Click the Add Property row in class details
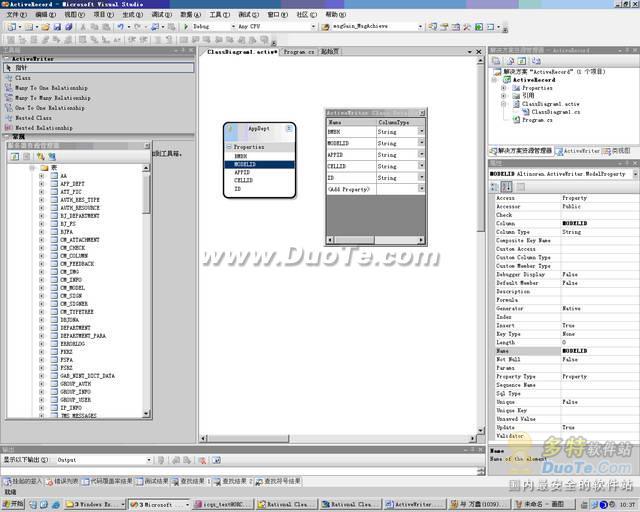 pos(376,189)
